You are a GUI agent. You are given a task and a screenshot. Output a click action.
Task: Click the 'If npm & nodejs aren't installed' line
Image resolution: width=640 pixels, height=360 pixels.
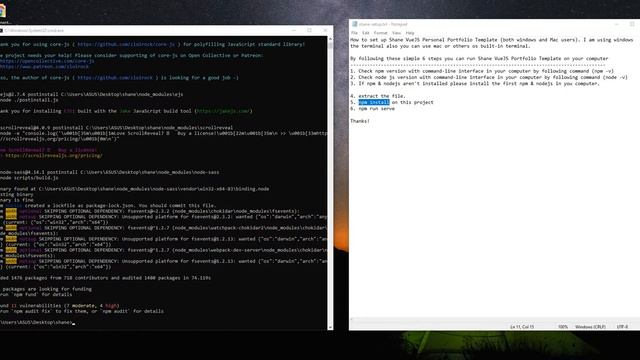pos(475,83)
